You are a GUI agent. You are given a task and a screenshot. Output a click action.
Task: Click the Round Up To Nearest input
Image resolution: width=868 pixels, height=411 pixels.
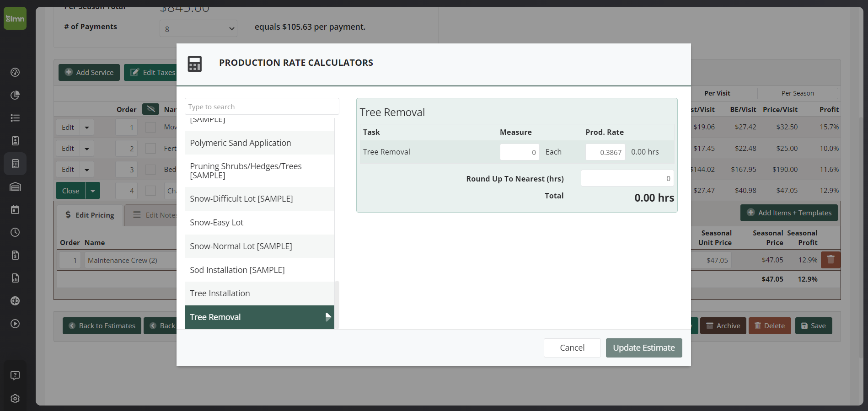point(627,178)
